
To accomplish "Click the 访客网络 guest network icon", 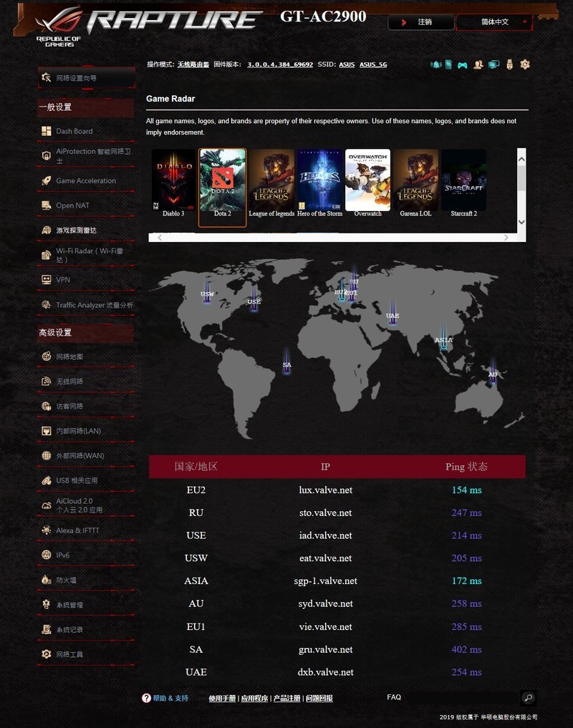I will tap(47, 407).
